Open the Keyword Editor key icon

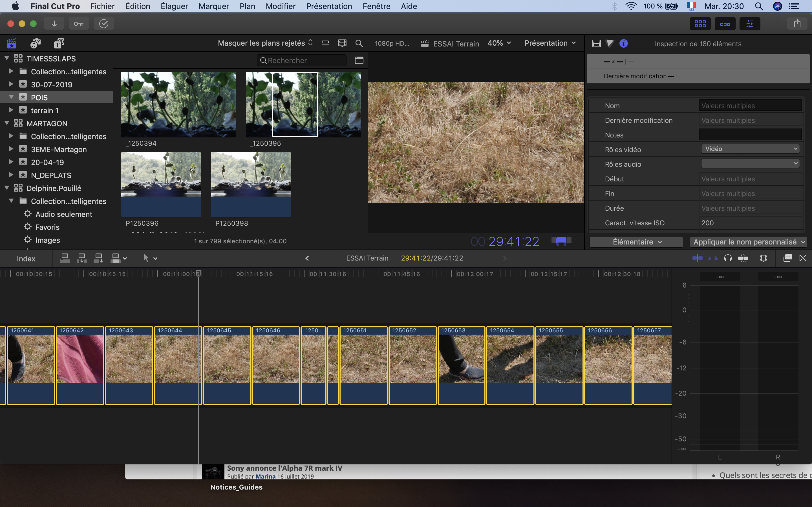pyautogui.click(x=78, y=24)
